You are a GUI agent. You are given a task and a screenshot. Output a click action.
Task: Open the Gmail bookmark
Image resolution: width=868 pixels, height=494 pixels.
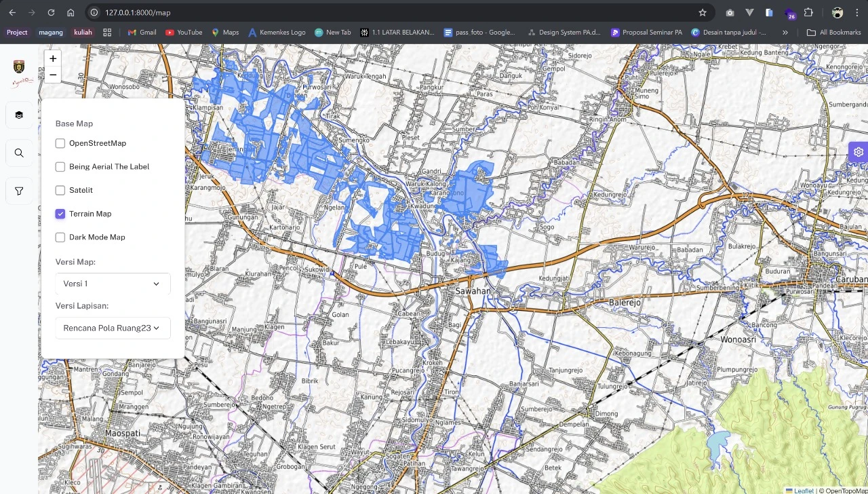(142, 32)
